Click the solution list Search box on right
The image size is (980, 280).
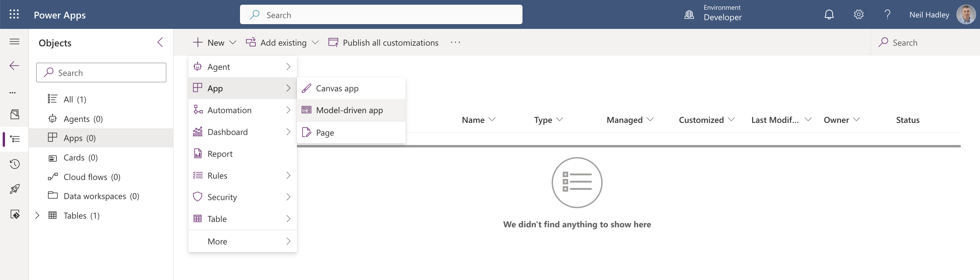925,42
